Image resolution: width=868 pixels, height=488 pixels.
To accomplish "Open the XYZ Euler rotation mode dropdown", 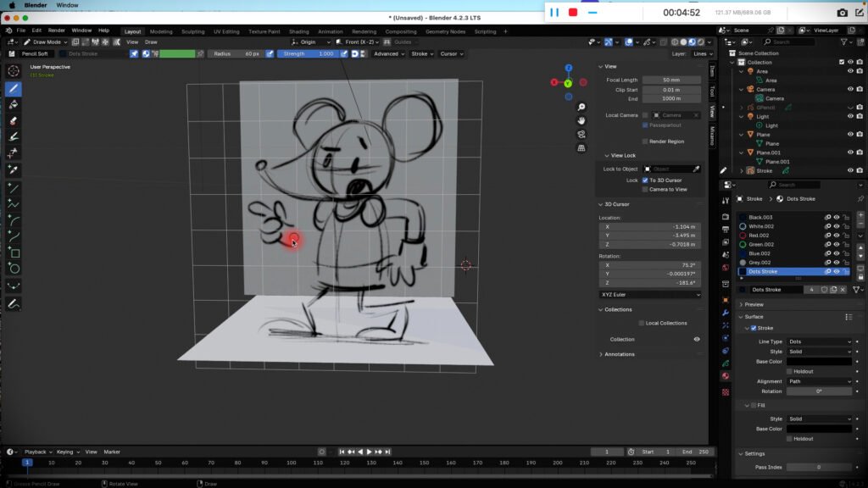I will coord(650,295).
